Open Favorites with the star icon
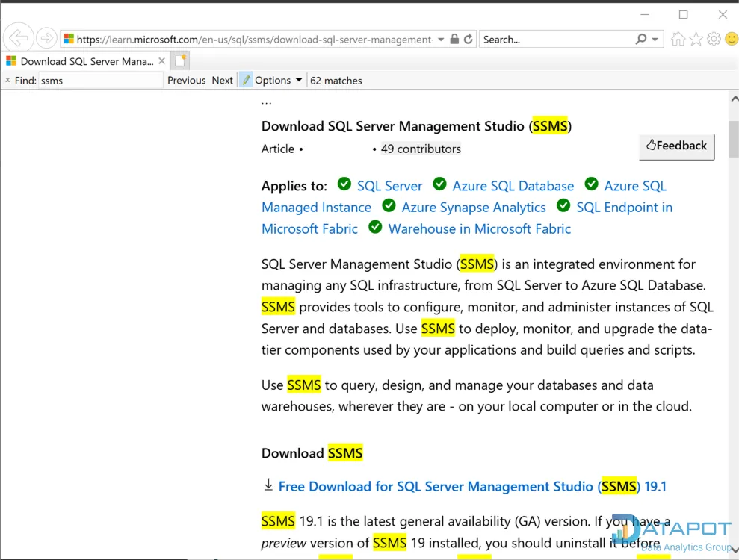The image size is (739, 560). pyautogui.click(x=696, y=39)
